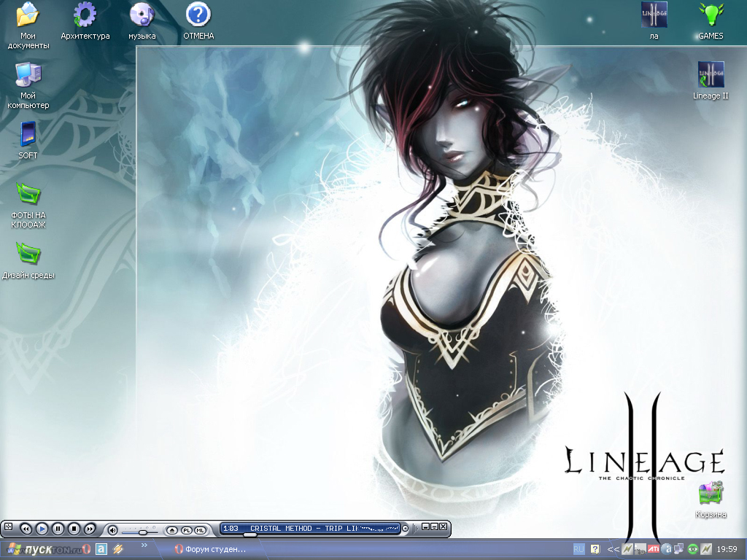The height and width of the screenshot is (560, 747).
Task: Collapse tray icons with << arrow
Action: (614, 550)
